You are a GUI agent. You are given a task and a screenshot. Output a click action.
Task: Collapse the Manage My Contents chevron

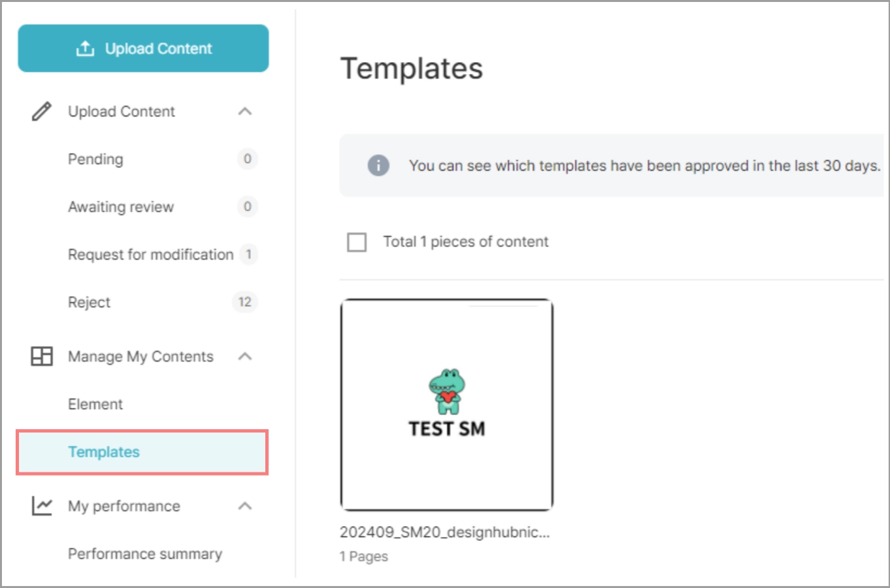coord(245,356)
